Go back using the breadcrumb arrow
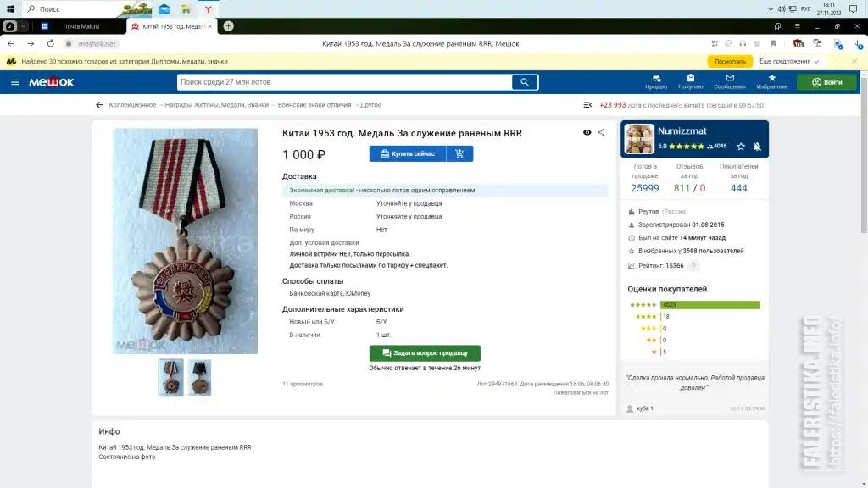The width and height of the screenshot is (868, 488). coord(99,104)
